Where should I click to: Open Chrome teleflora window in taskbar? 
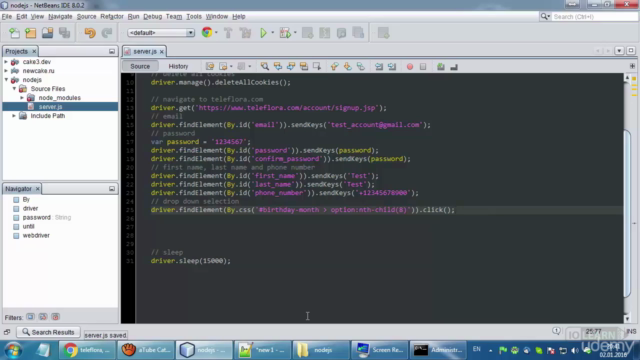point(87,350)
